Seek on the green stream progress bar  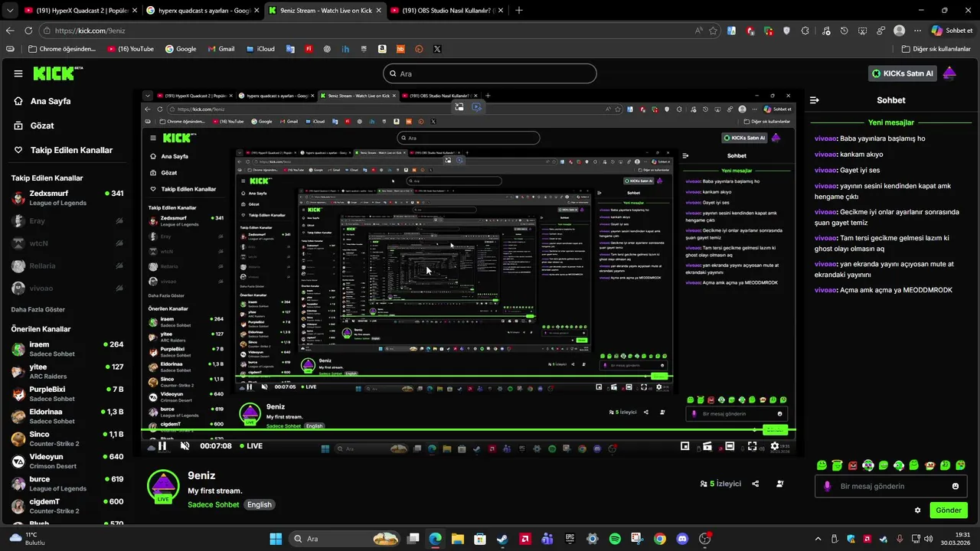(469, 430)
